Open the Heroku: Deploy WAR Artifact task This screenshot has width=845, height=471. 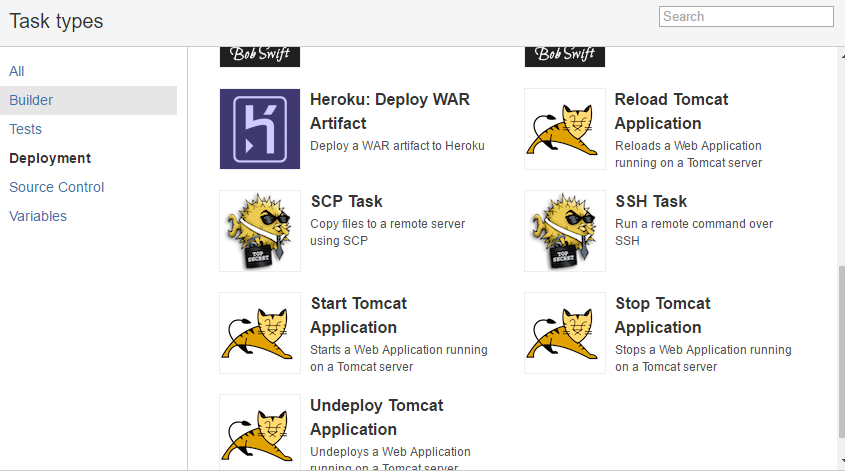(x=390, y=112)
